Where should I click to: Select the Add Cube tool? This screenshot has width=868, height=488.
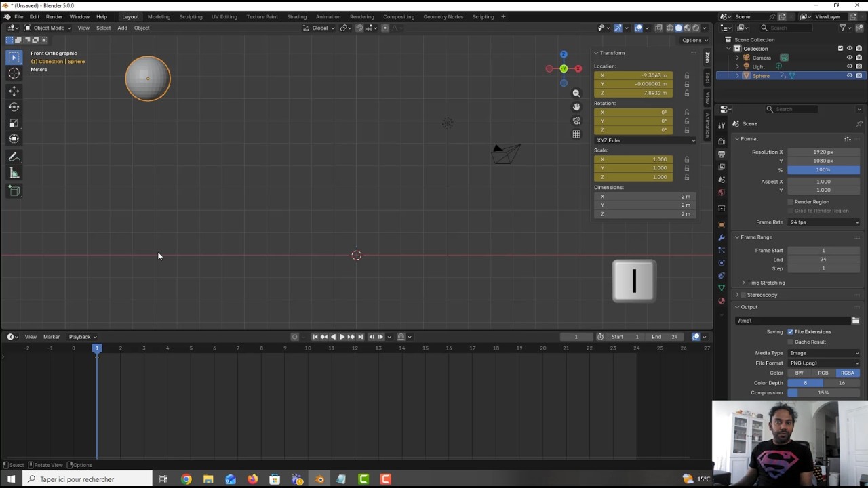pos(14,191)
